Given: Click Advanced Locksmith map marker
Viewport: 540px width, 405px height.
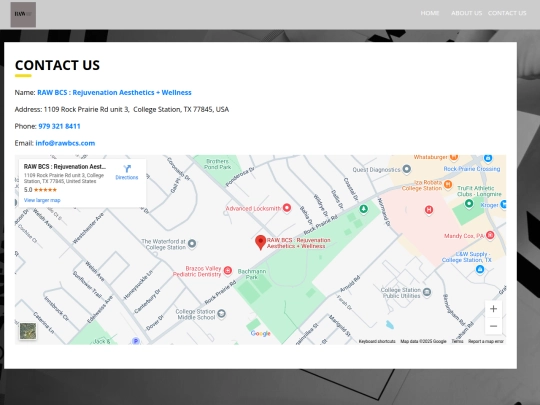Looking at the screenshot, I should [x=287, y=208].
